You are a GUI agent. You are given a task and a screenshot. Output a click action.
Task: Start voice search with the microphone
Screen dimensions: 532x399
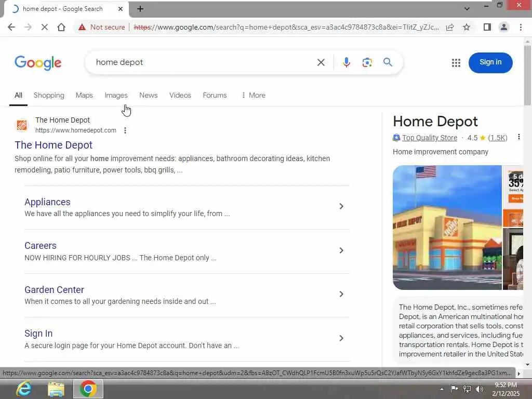pyautogui.click(x=347, y=62)
